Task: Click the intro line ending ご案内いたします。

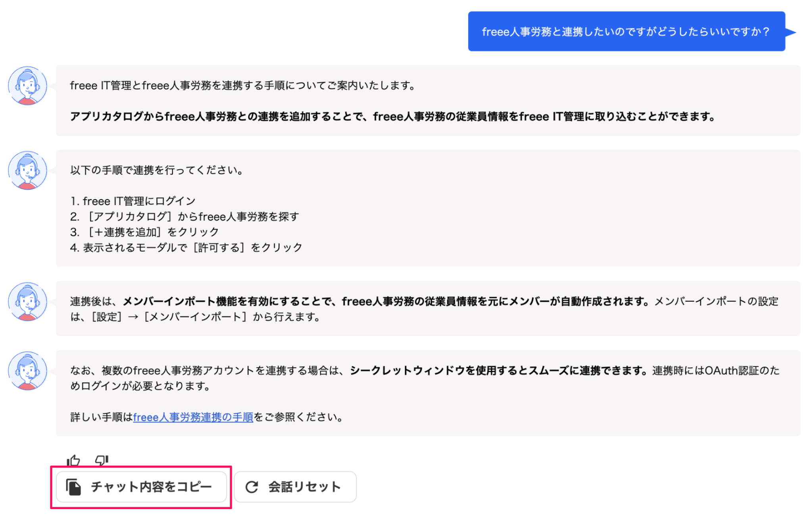Action: 243,86
